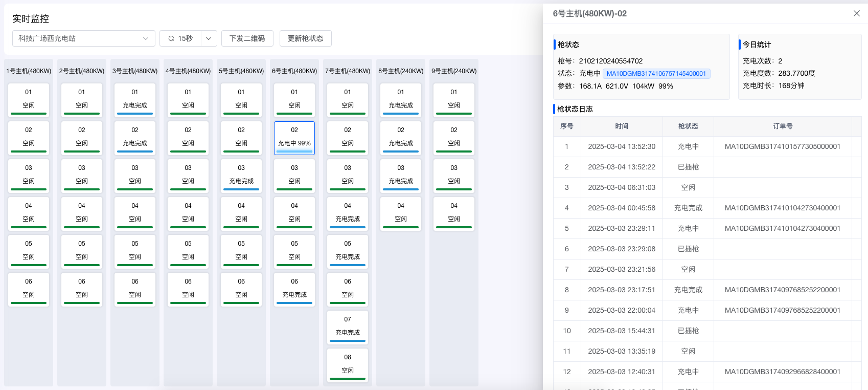Image resolution: width=868 pixels, height=390 pixels.
Task: Select gun 08 空闲 under 7号主机(480KW)
Action: tap(348, 365)
